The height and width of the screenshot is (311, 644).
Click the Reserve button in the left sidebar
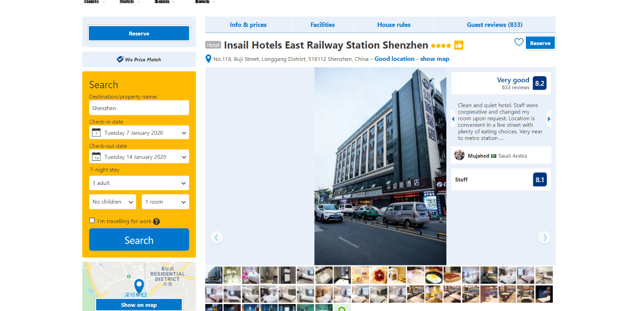coord(139,33)
